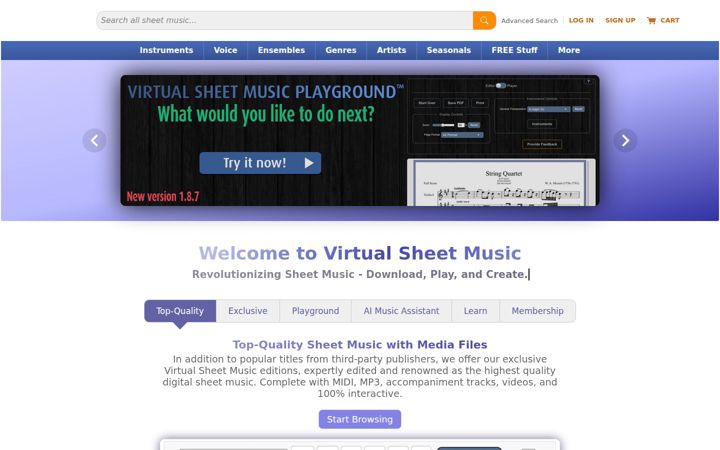This screenshot has width=720, height=450.
Task: Open the Seasonals menu
Action: 449,50
